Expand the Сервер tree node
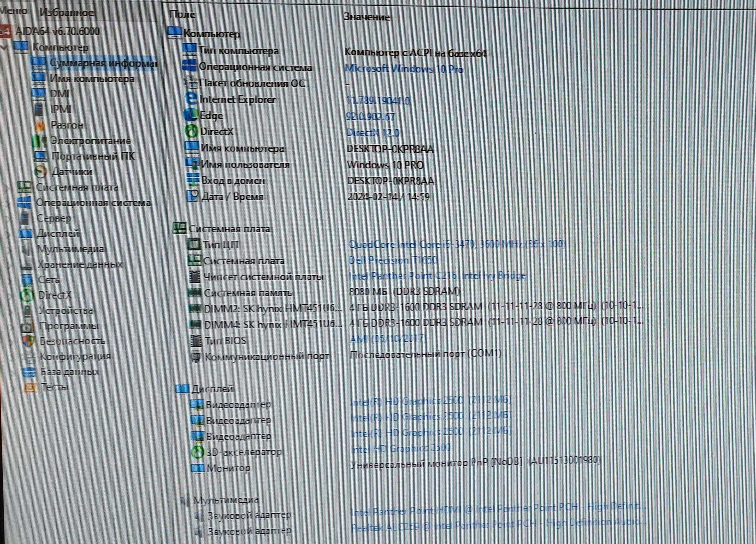Image resolution: width=756 pixels, height=544 pixels. click(8, 219)
